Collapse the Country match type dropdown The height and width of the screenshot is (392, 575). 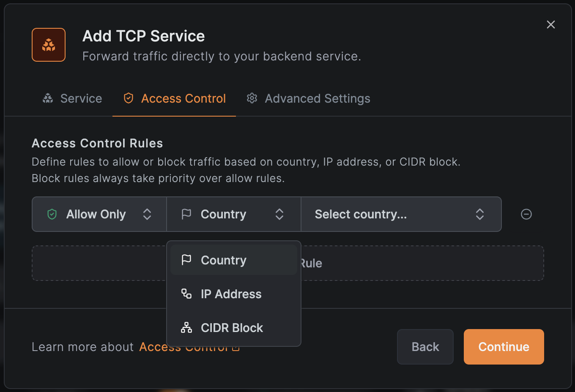(x=233, y=214)
